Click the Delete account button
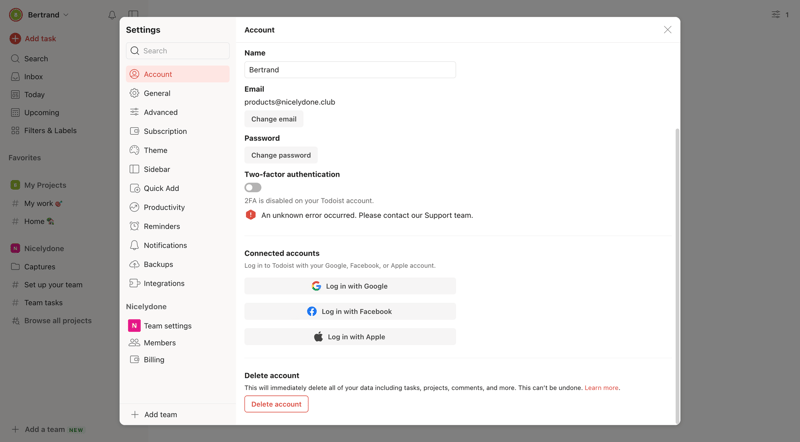 (276, 404)
